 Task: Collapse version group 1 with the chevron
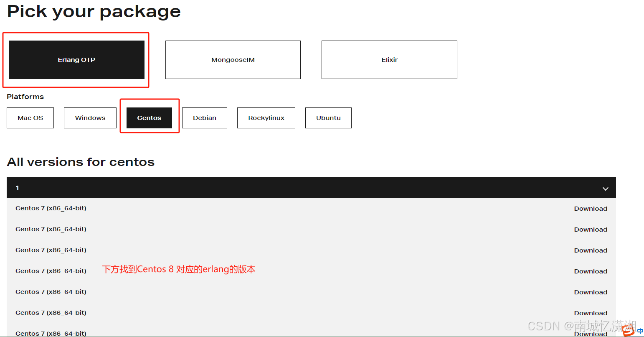(x=605, y=189)
